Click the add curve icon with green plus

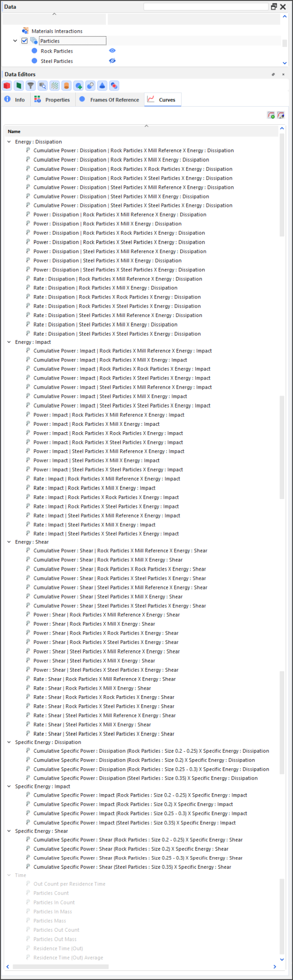[271, 116]
